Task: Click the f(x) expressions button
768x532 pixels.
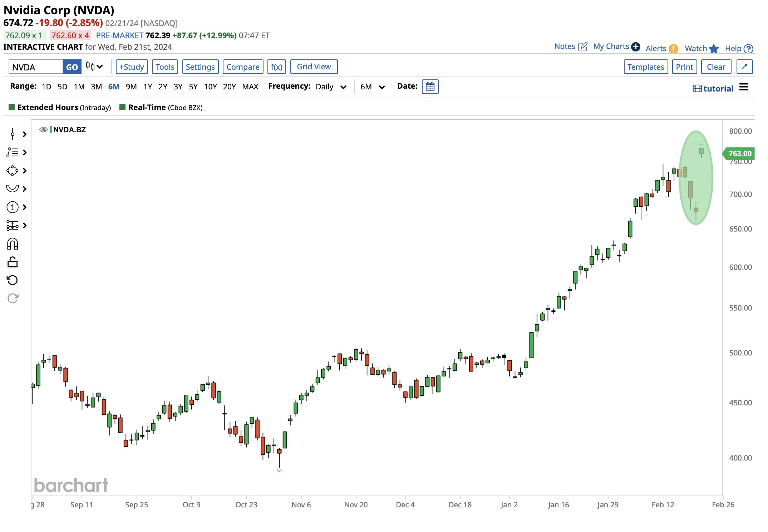Action: pyautogui.click(x=276, y=67)
